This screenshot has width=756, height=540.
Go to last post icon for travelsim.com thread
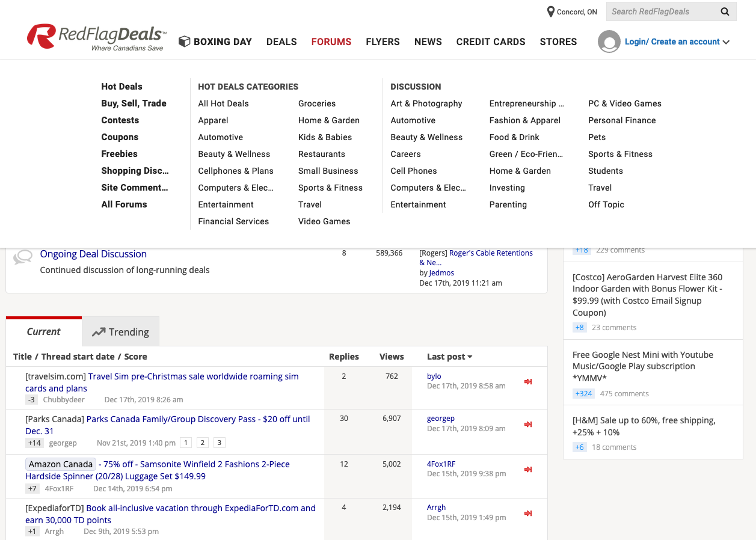[528, 382]
